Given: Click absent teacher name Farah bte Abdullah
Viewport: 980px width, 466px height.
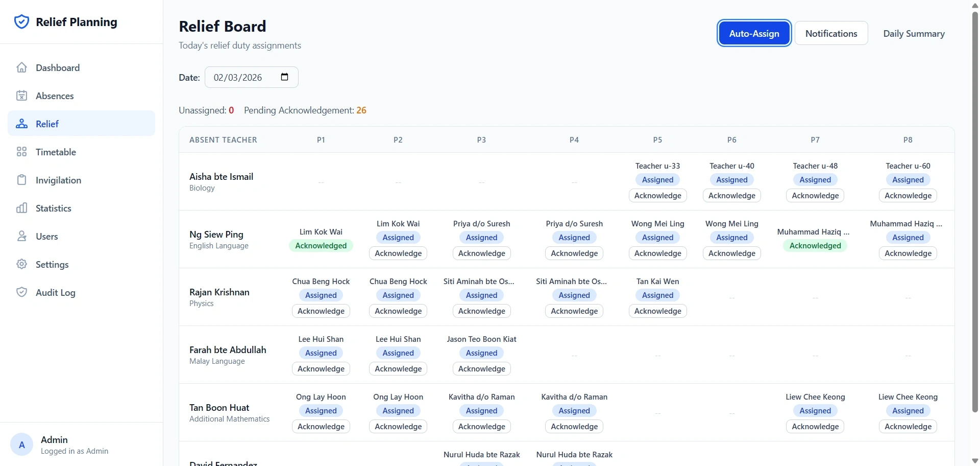Looking at the screenshot, I should [228, 350].
